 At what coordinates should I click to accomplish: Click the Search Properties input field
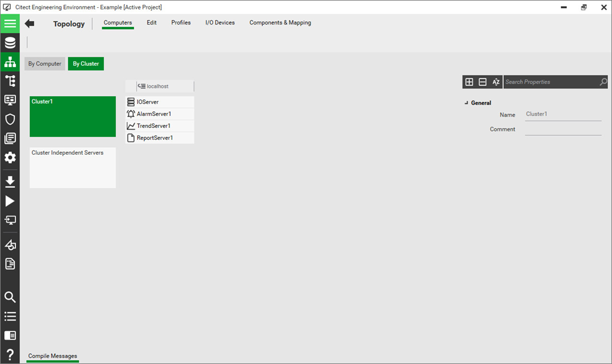click(550, 82)
